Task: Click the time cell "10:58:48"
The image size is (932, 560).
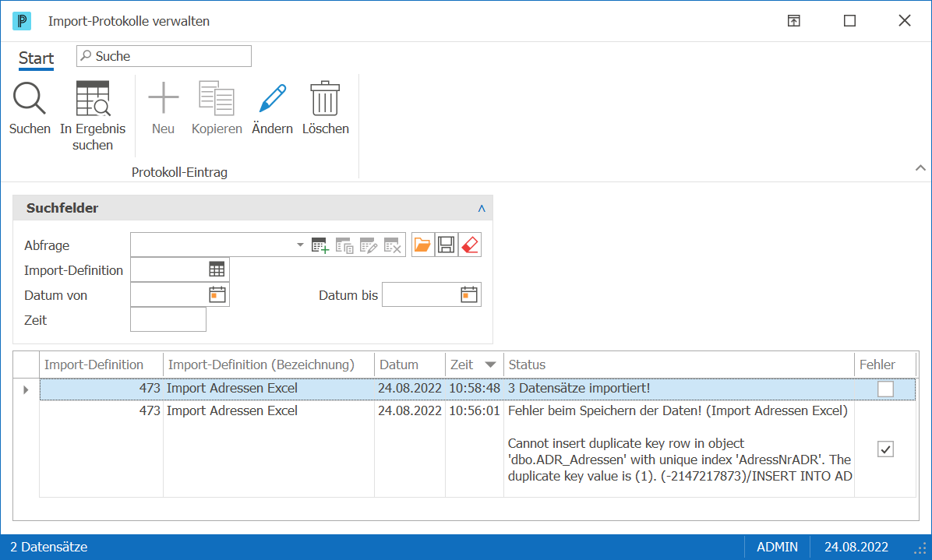Action: coord(475,389)
